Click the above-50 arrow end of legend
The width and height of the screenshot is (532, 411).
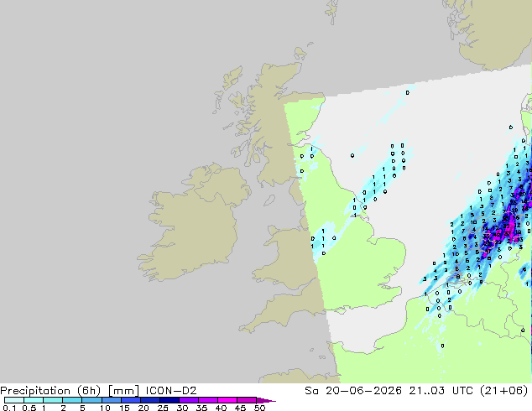click(266, 400)
